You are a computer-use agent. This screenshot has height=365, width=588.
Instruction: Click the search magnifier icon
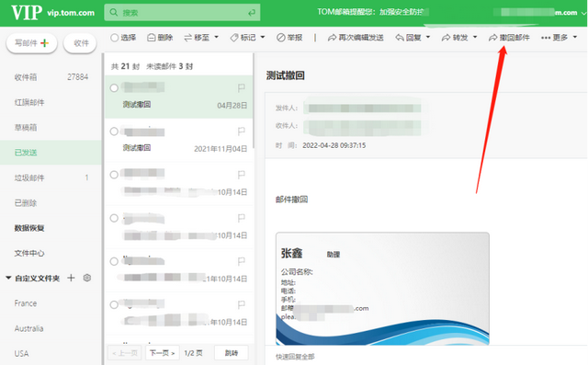pos(113,12)
